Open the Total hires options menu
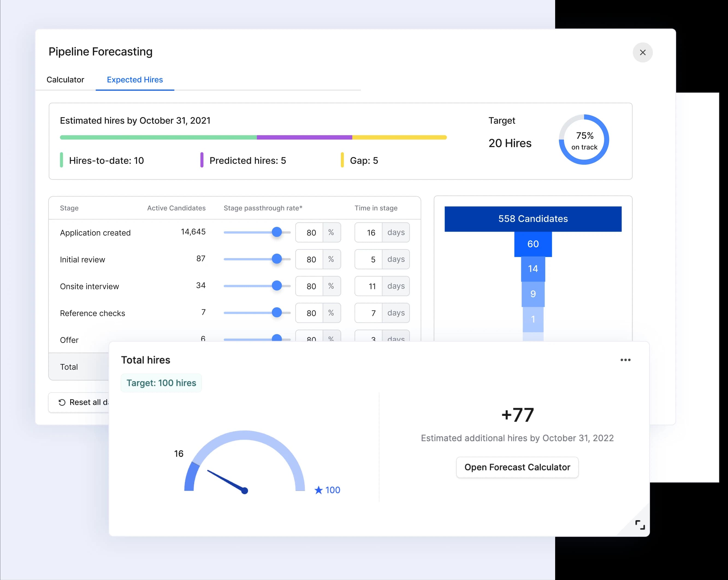 click(x=626, y=360)
